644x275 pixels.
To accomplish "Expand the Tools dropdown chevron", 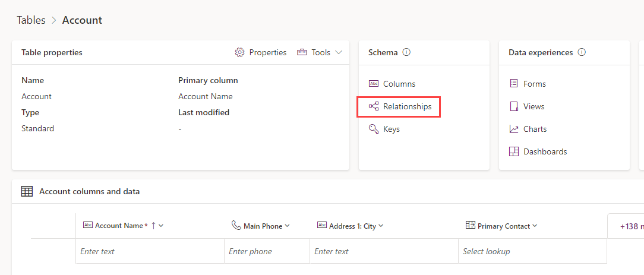I will 339,52.
